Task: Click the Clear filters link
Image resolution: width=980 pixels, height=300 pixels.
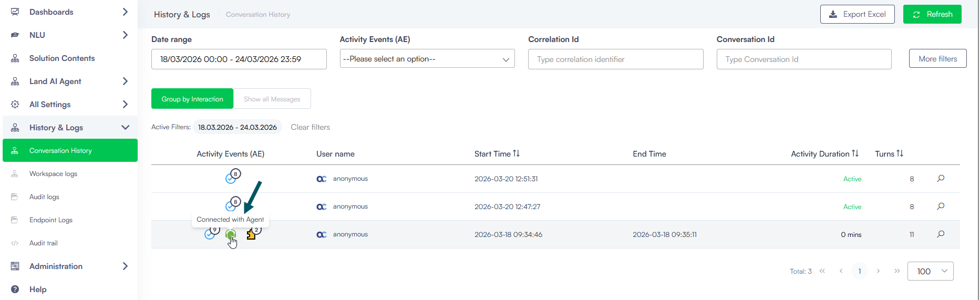Action: (x=310, y=127)
